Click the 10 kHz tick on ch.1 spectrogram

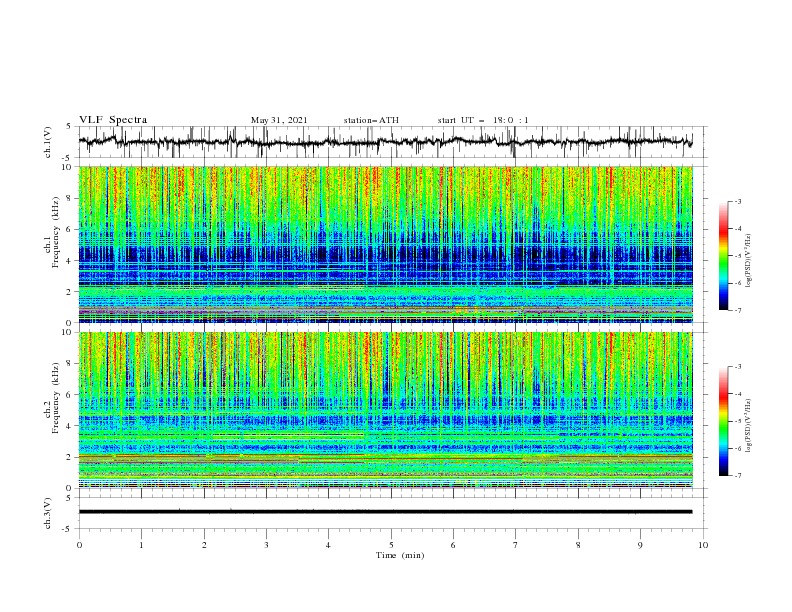68,167
